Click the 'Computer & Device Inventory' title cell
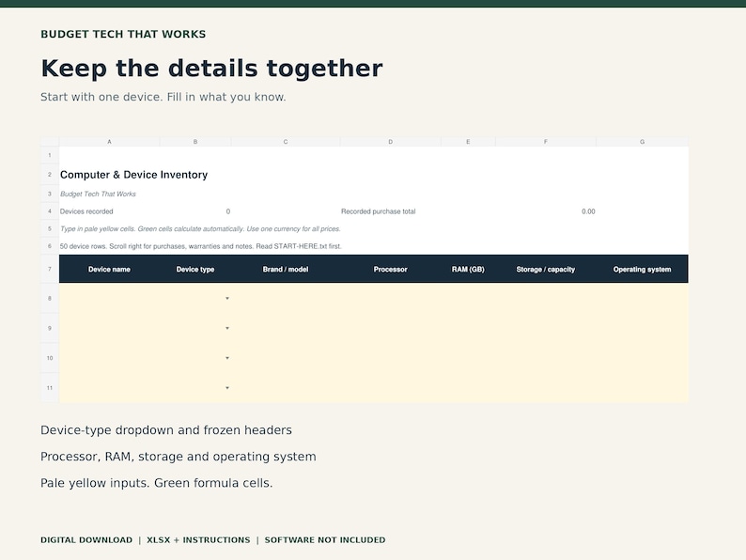 pos(133,175)
